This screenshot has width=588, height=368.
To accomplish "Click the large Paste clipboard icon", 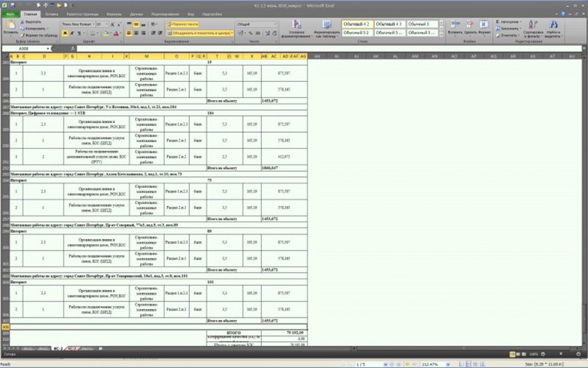I will click(11, 25).
